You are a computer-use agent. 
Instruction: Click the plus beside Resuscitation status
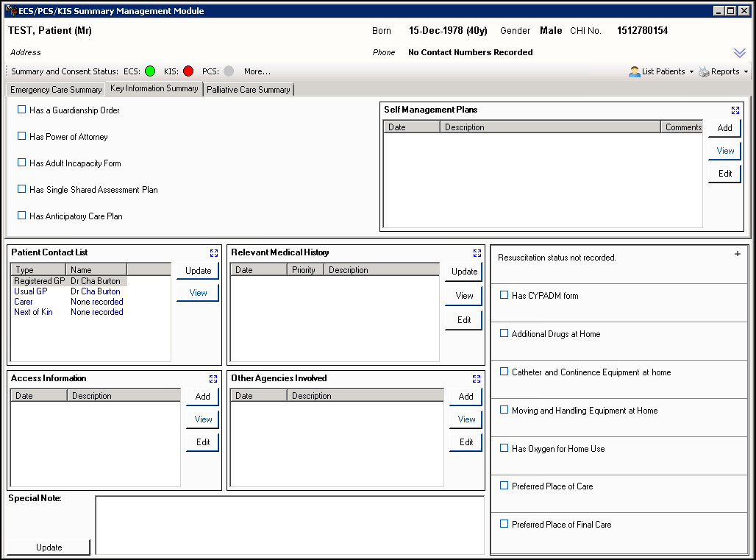click(738, 254)
